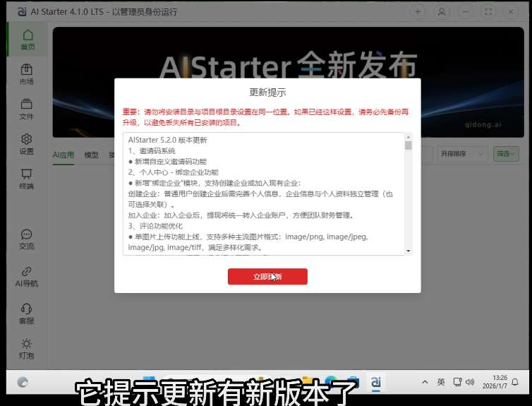This screenshot has width=532, height=406.
Task: Switch to the 模型 tab
Action: pos(91,155)
